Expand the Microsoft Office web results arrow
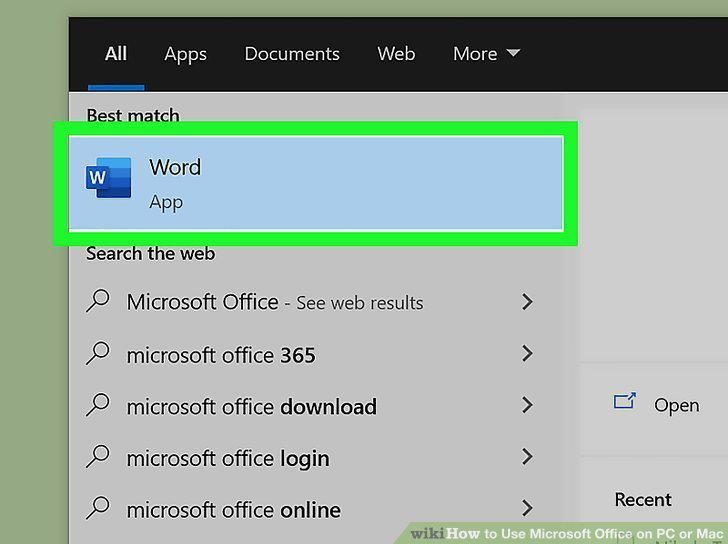 (527, 302)
